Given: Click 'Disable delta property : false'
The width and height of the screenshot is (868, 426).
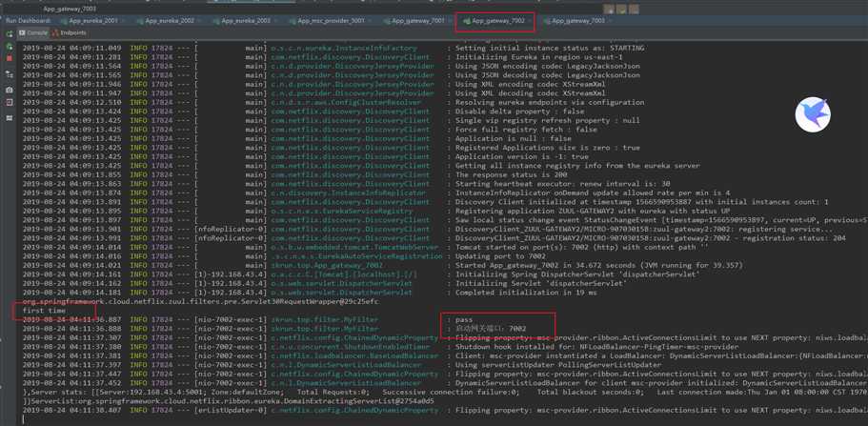Looking at the screenshot, I should (519, 112).
